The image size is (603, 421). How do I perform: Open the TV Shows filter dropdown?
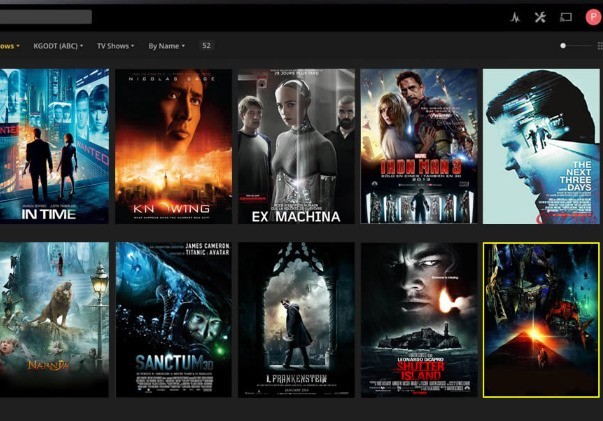click(x=115, y=46)
